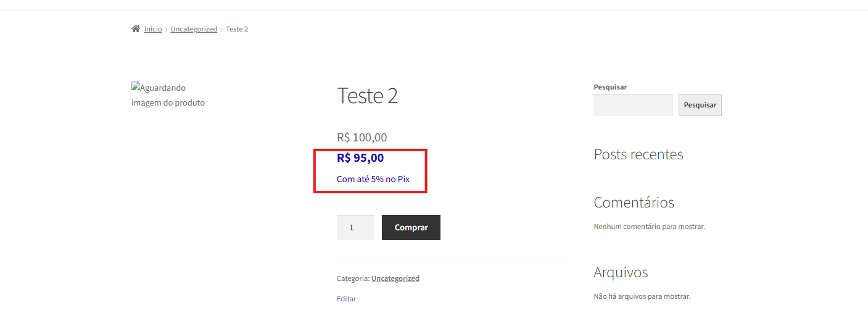Viewport: 868px width, 326px height.
Task: Click the 'Com até 5% no Pix' text
Action: coord(373,179)
